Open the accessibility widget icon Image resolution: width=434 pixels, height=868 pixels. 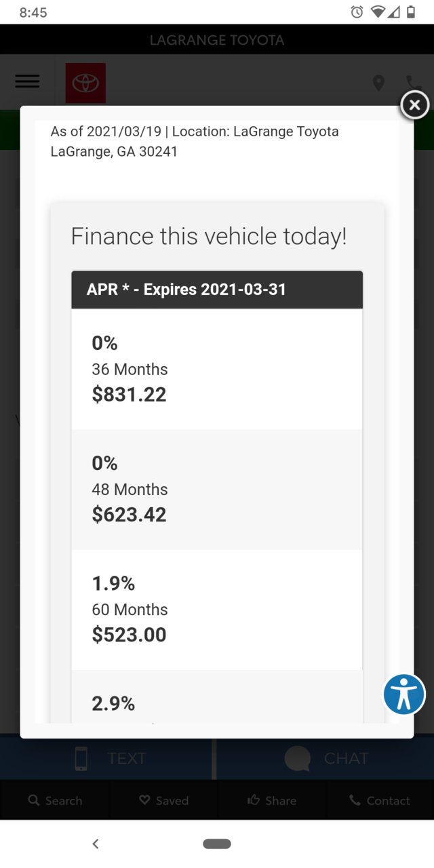[x=404, y=694]
